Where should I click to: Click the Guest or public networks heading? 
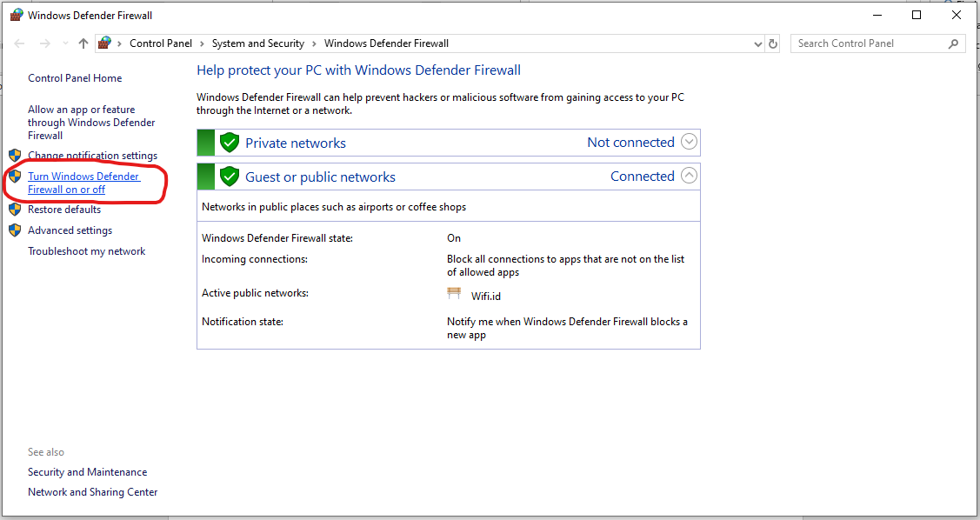coord(320,177)
